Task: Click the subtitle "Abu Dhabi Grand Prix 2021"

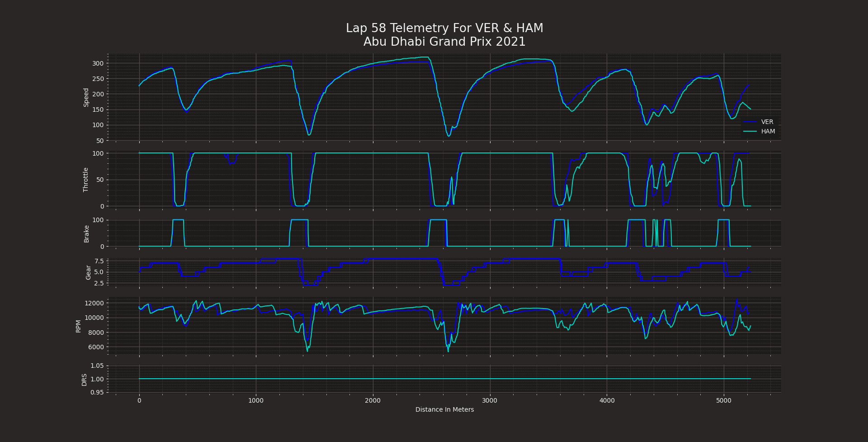Action: (444, 42)
